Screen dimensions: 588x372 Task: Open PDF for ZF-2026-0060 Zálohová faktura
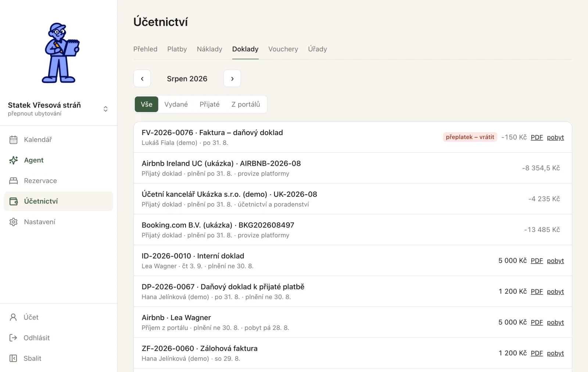[x=537, y=353]
